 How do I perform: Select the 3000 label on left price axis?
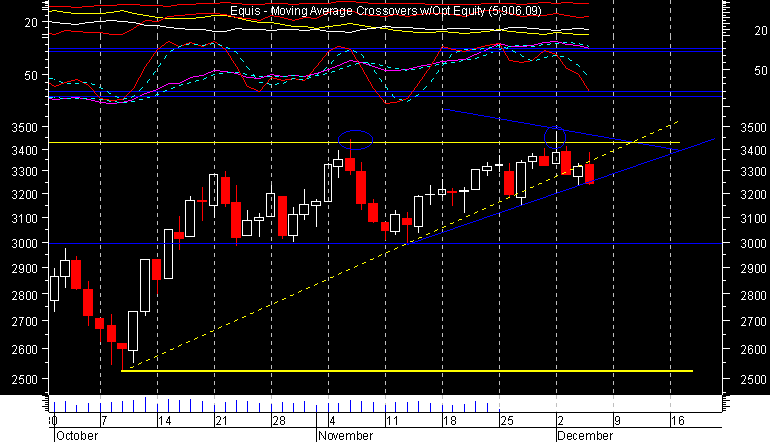(x=25, y=244)
